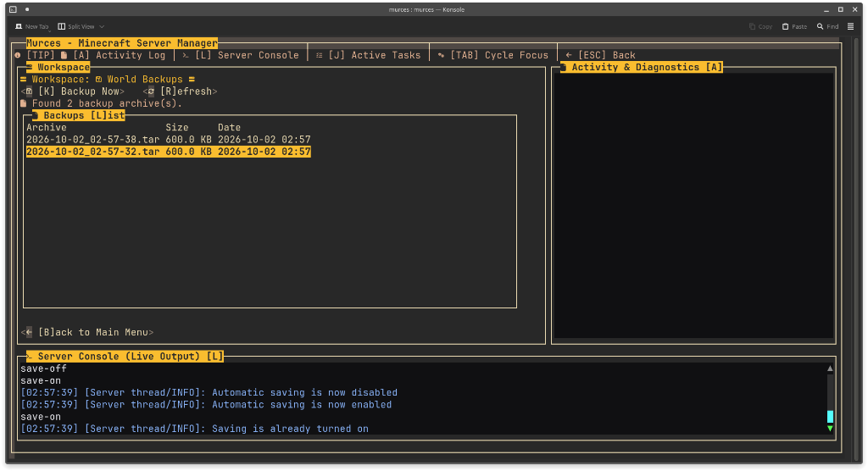Click the console scrollbar up arrow

point(830,368)
